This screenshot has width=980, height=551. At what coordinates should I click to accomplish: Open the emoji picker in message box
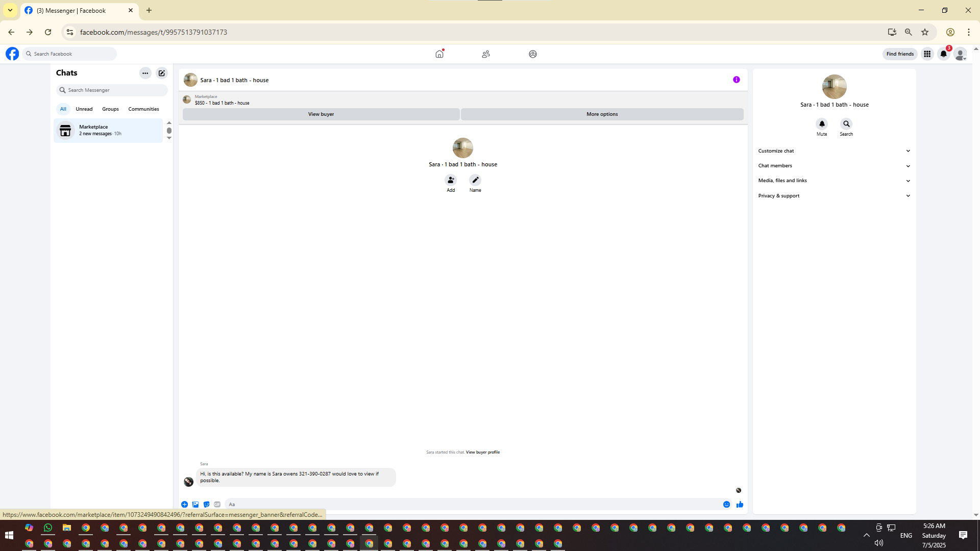pyautogui.click(x=726, y=504)
